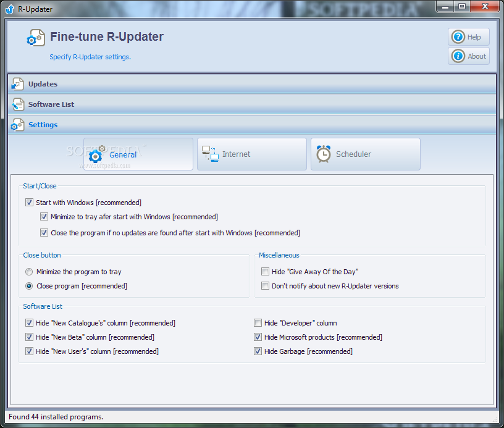The height and width of the screenshot is (428, 504).
Task: Enable Hide "Give Away Of the Day"
Action: point(265,272)
